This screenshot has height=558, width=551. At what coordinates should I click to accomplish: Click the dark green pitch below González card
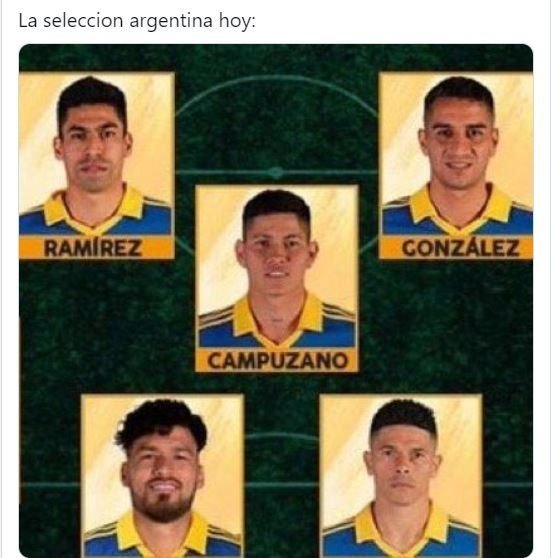(x=456, y=320)
